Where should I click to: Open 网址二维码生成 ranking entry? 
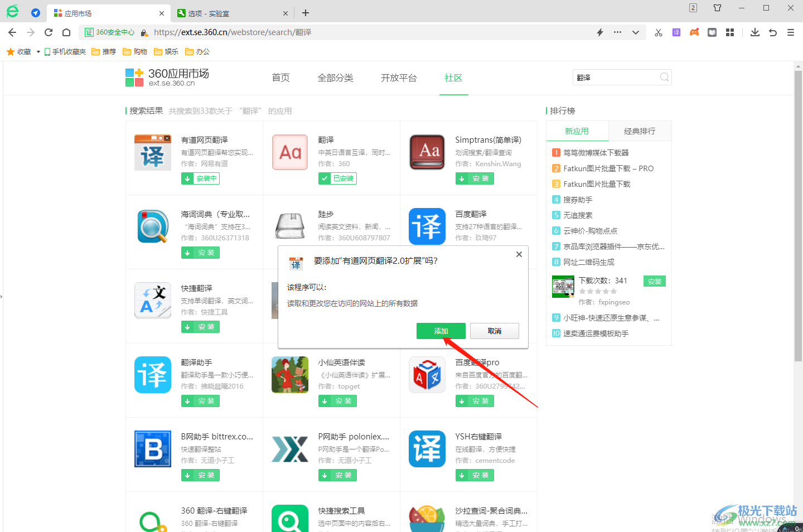point(589,262)
